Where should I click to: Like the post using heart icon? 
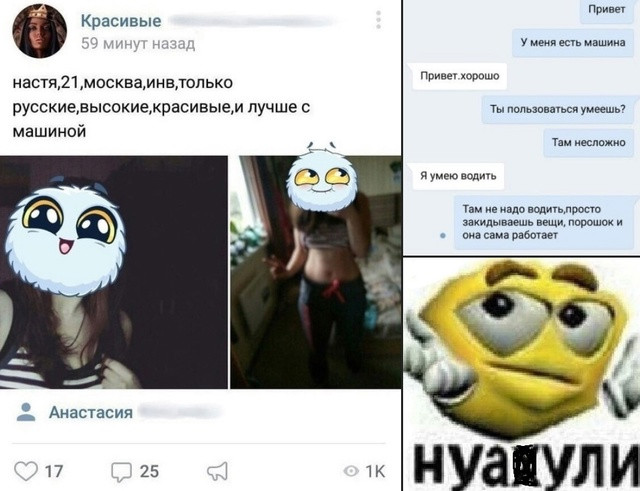point(26,471)
